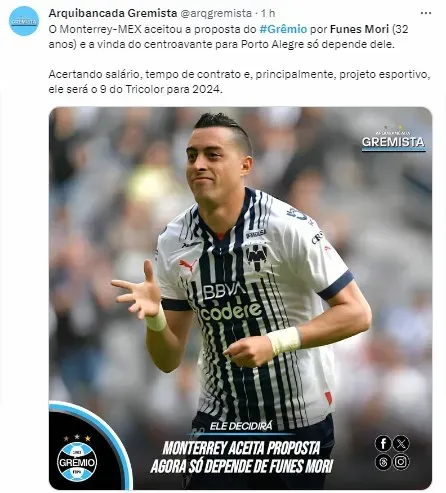The image size is (446, 493).
Task: Click the 'Ele decidirá' caption label
Action: 241,426
